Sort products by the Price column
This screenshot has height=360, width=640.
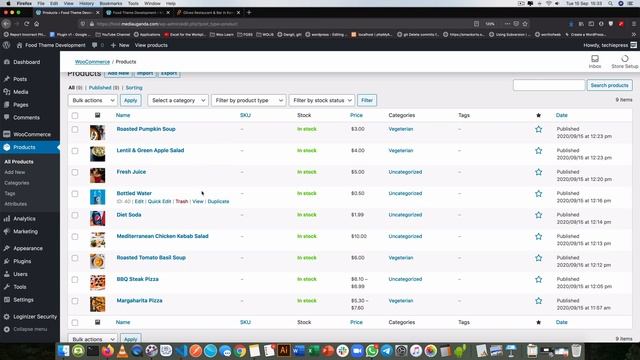click(356, 116)
